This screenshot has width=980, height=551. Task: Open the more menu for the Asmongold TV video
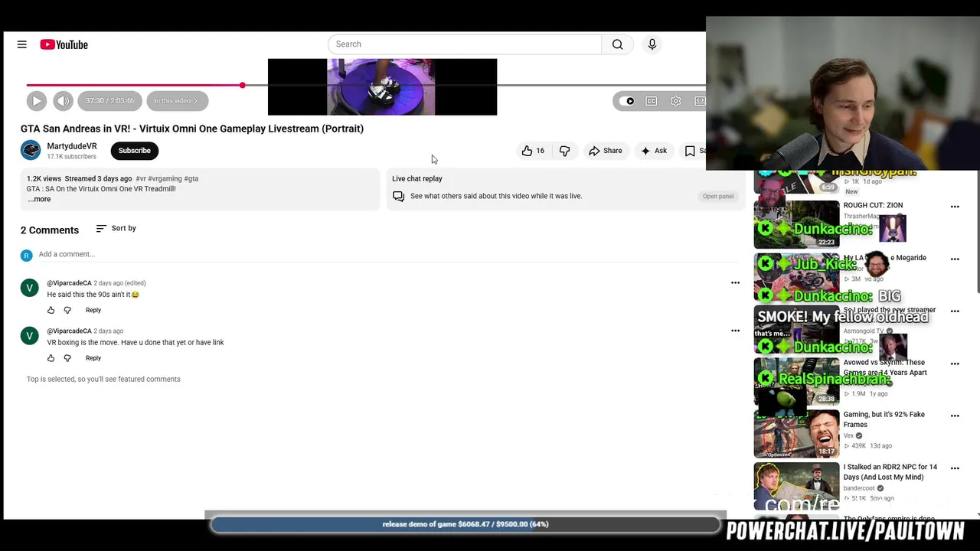[955, 311]
